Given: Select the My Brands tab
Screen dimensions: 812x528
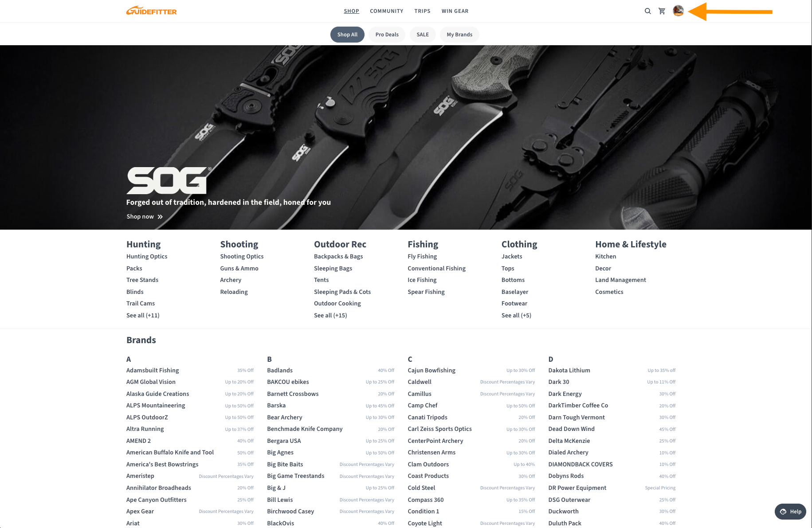Looking at the screenshot, I should click(x=459, y=35).
